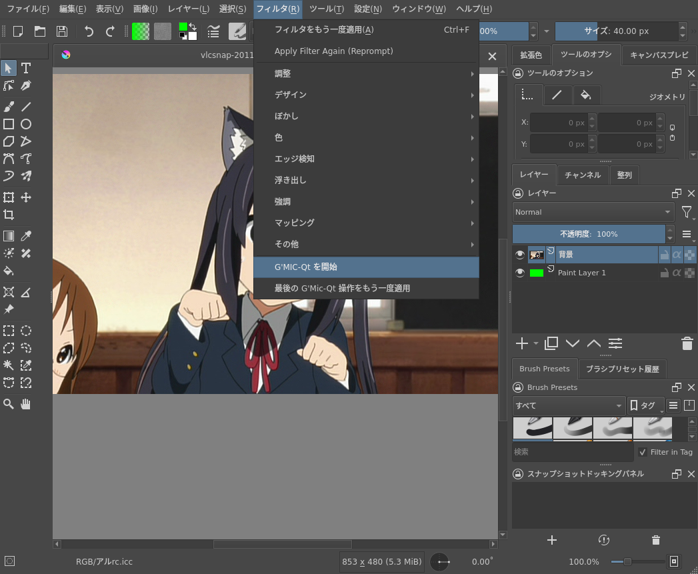This screenshot has width=698, height=574.
Task: Open the add layer dropdown arrow
Action: (x=536, y=343)
